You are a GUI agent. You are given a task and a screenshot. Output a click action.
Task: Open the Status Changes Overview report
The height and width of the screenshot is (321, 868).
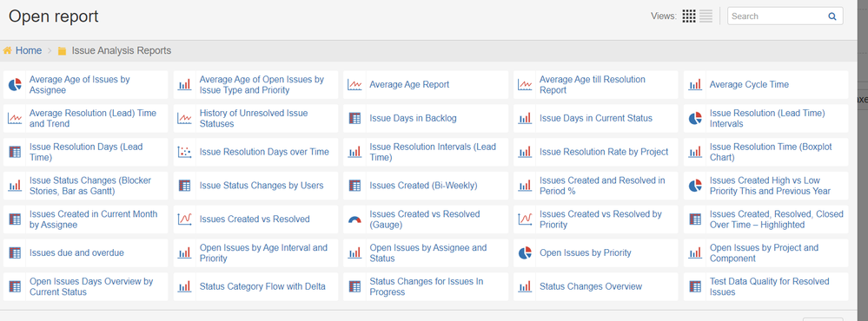pyautogui.click(x=591, y=287)
